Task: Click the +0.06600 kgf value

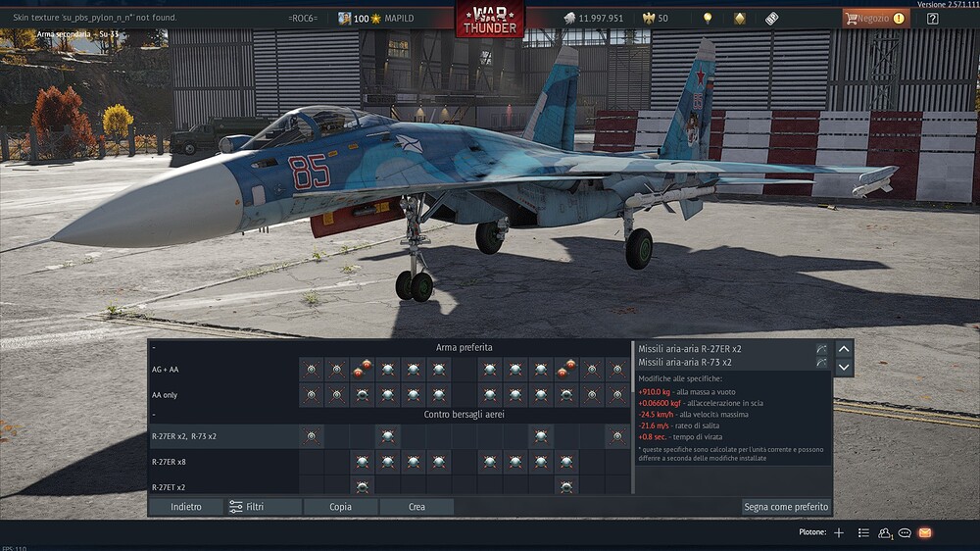Action: [659, 403]
